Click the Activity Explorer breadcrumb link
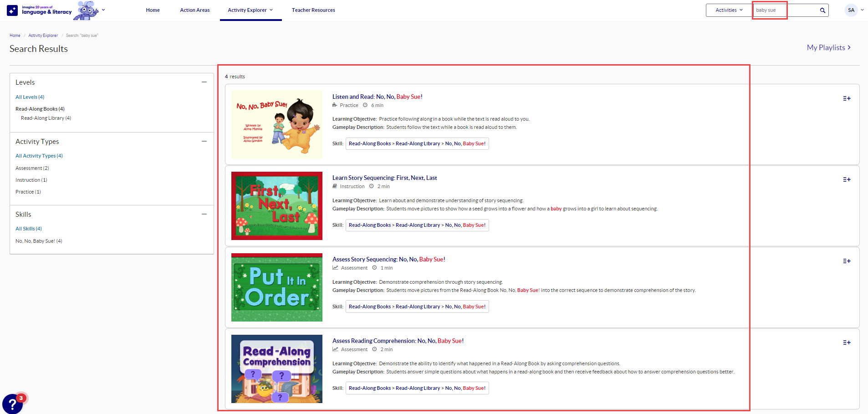 pos(43,36)
